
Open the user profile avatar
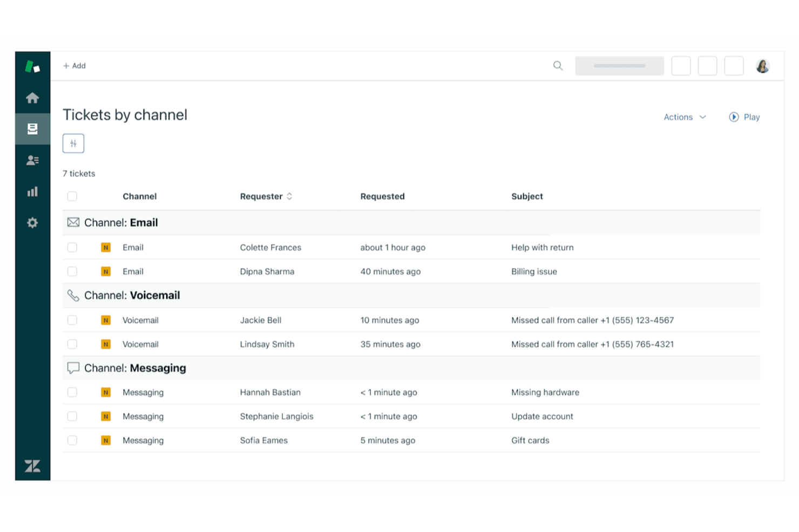pos(762,66)
